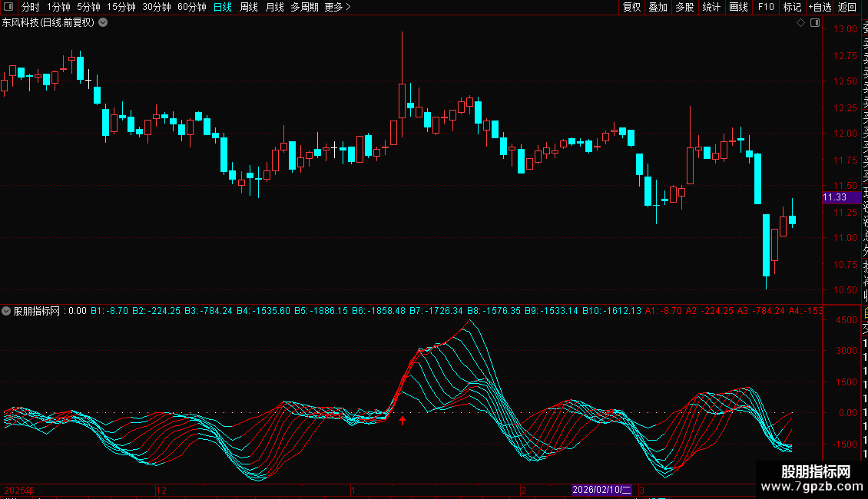Click the 2026/02/10/二 date marker
The width and height of the screenshot is (868, 499).
pyautogui.click(x=601, y=490)
